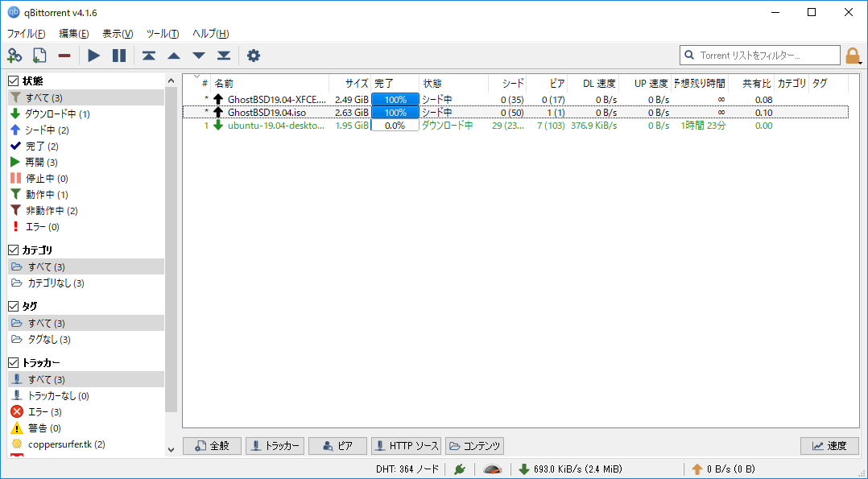The width and height of the screenshot is (868, 479).
Task: Move torrent to top of queue
Action: pyautogui.click(x=149, y=56)
